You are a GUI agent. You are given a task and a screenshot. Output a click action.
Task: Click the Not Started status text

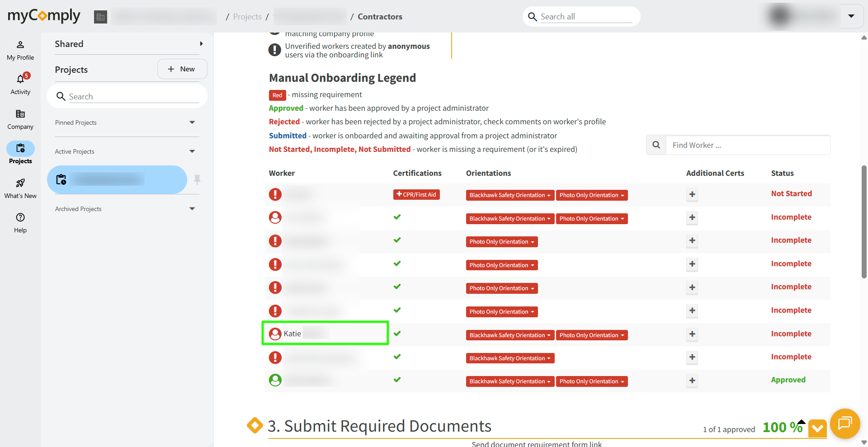[791, 193]
